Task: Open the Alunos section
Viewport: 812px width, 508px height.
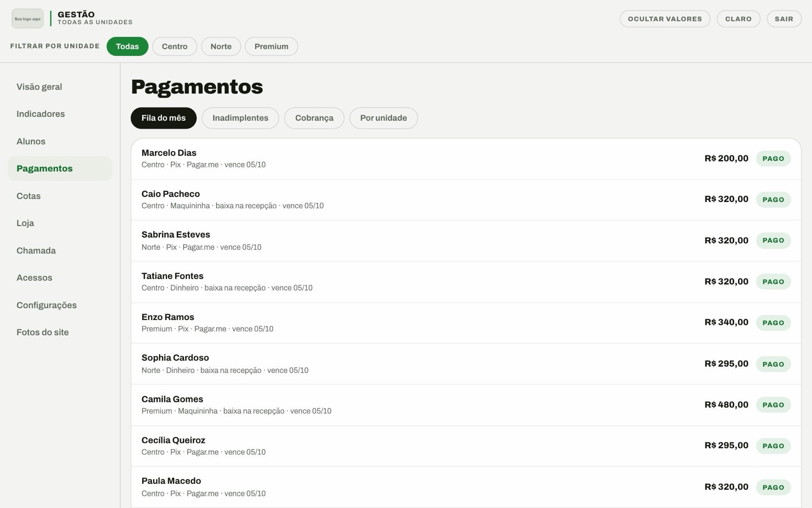Action: 60,141
